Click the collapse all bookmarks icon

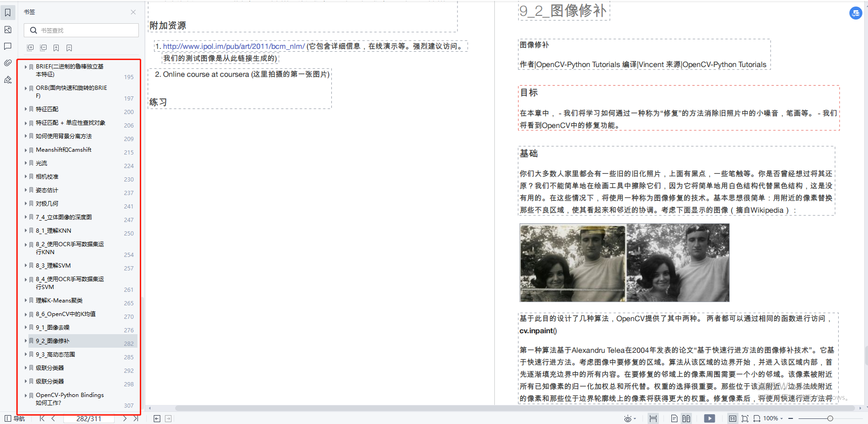click(x=43, y=48)
